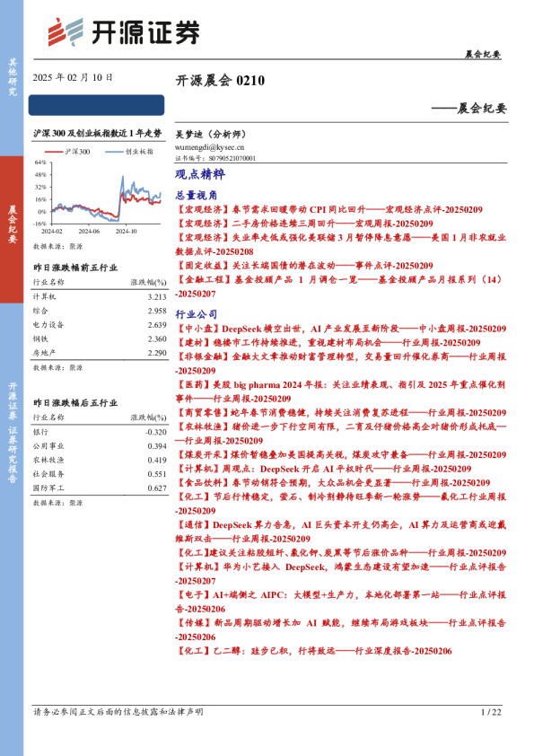
Task: Open 医药 美股 big pharma 2024 年报 link
Action: [x=341, y=391]
